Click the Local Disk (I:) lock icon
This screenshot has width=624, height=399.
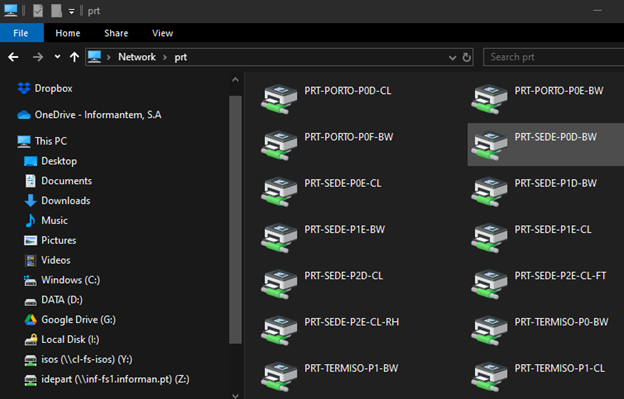30,339
